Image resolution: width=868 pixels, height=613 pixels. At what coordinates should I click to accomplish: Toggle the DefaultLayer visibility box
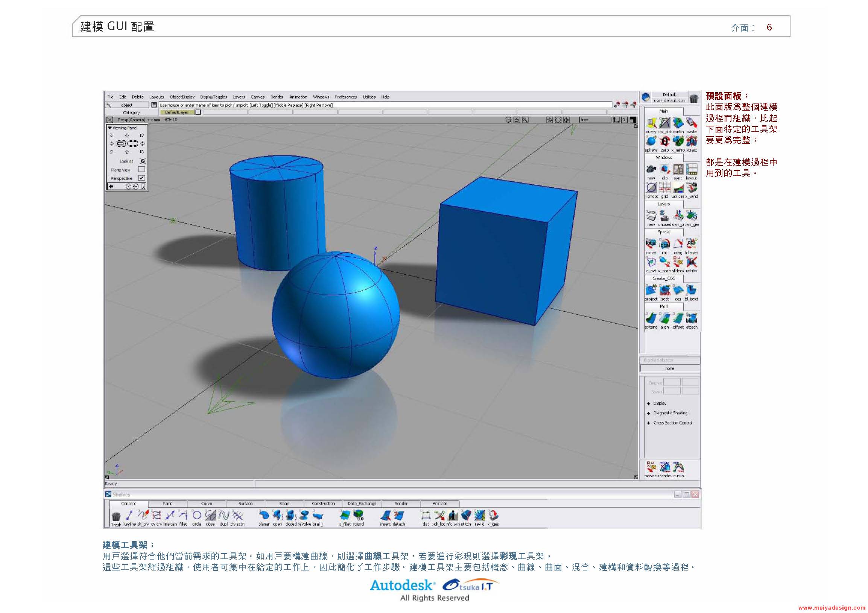[198, 112]
